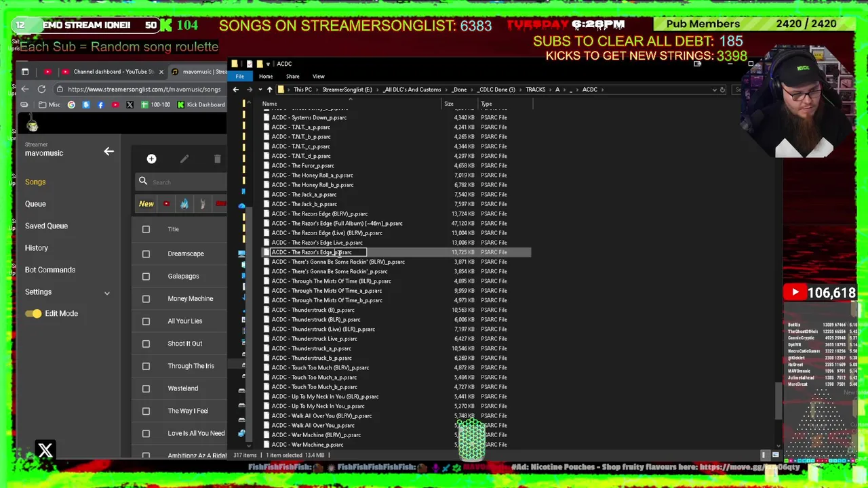Open the 100-100 bookmark
This screenshot has height=488, width=868.
tap(155, 105)
